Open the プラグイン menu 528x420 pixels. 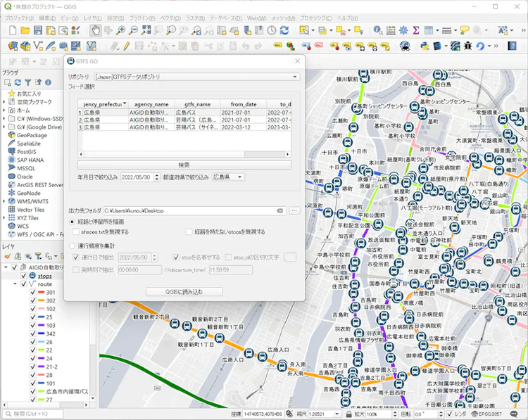pos(142,18)
